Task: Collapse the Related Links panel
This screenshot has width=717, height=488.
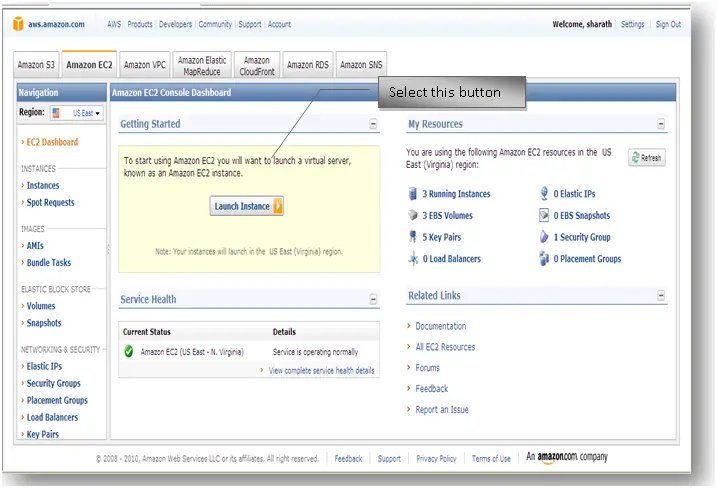Action: coord(661,295)
